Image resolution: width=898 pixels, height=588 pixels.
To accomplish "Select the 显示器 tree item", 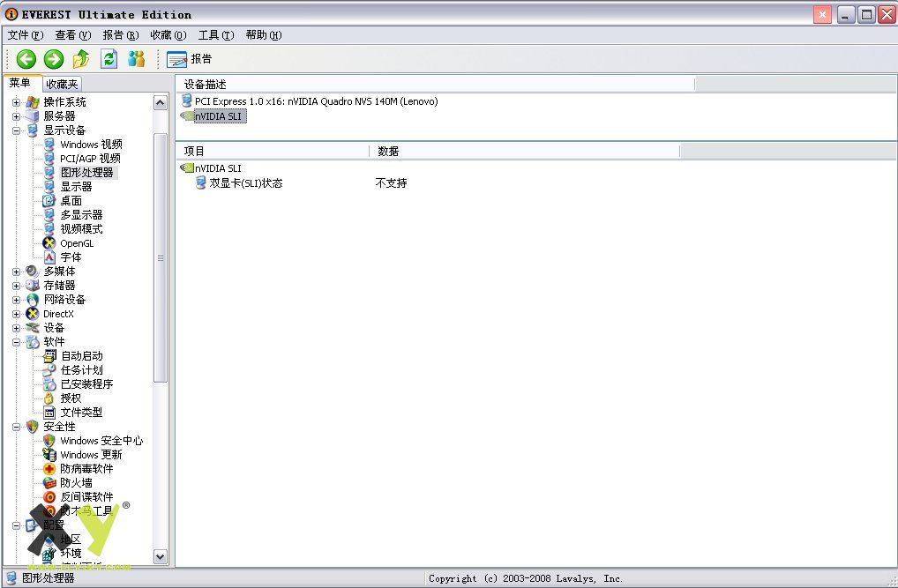I will (x=76, y=187).
